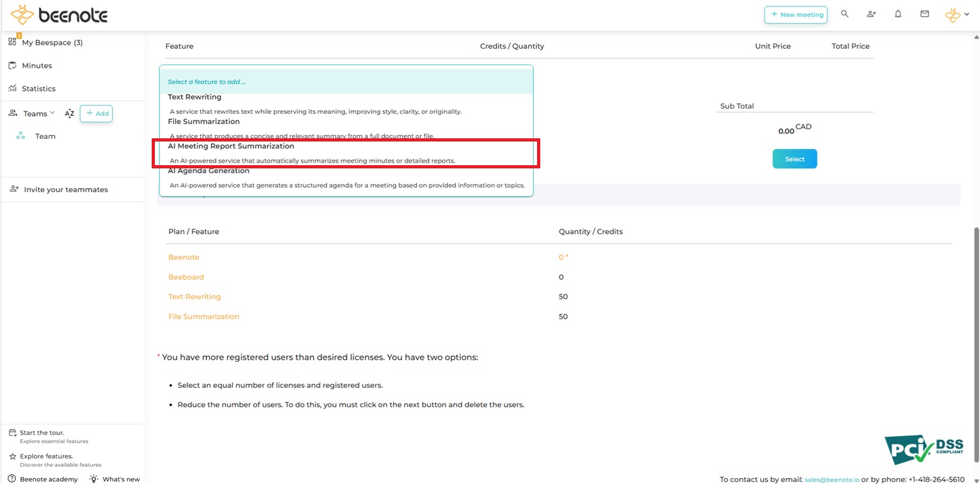Click the New meeting button

[796, 15]
